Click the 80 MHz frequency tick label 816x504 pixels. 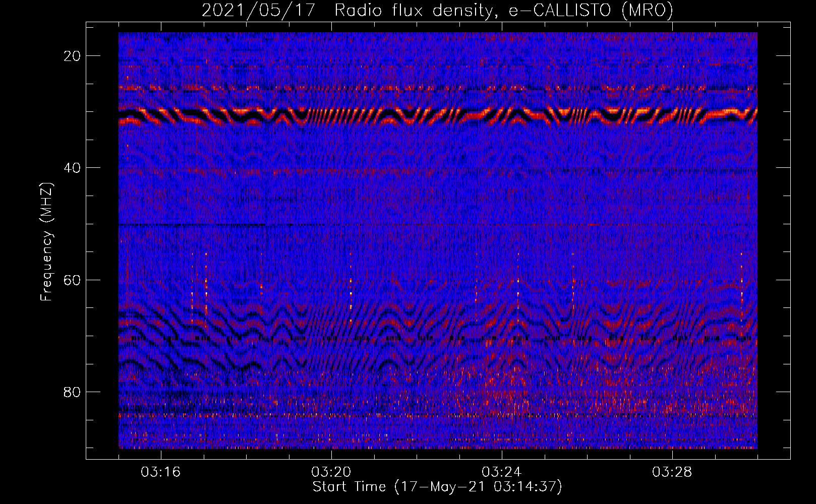tap(72, 392)
